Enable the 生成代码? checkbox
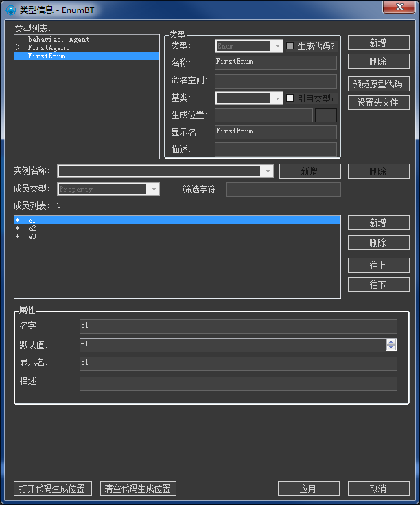 (290, 46)
